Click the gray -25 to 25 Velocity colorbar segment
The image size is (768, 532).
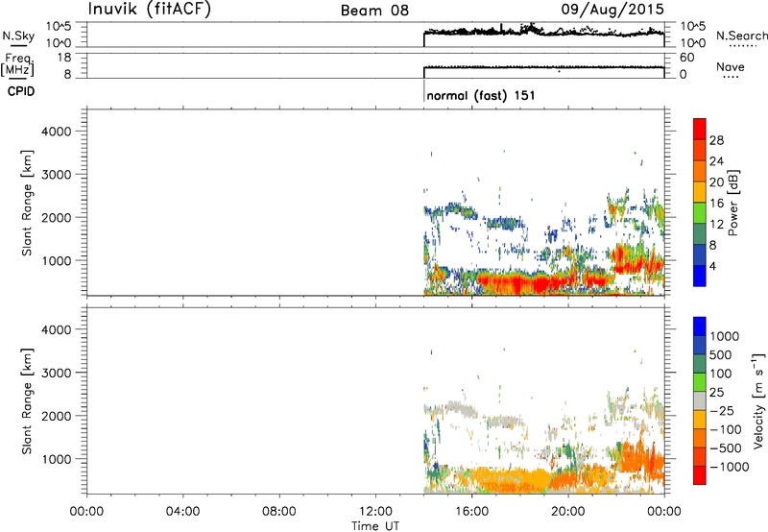700,401
